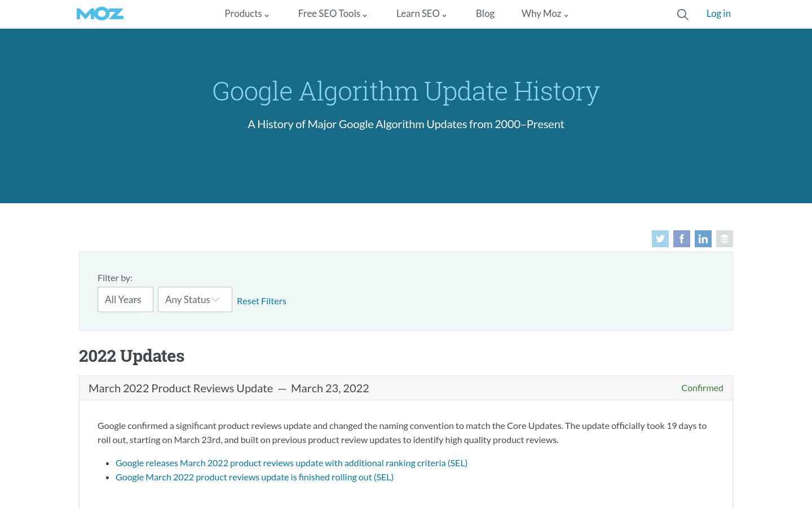Click the Google Algorithm Update History heading
This screenshot has width=812, height=508.
405,91
